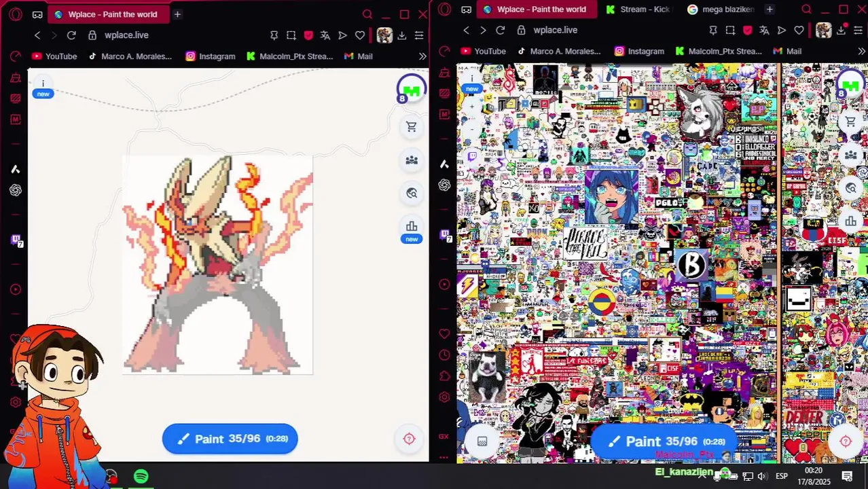Reload the page in the right window
The height and width of the screenshot is (489, 868).
pyautogui.click(x=501, y=30)
